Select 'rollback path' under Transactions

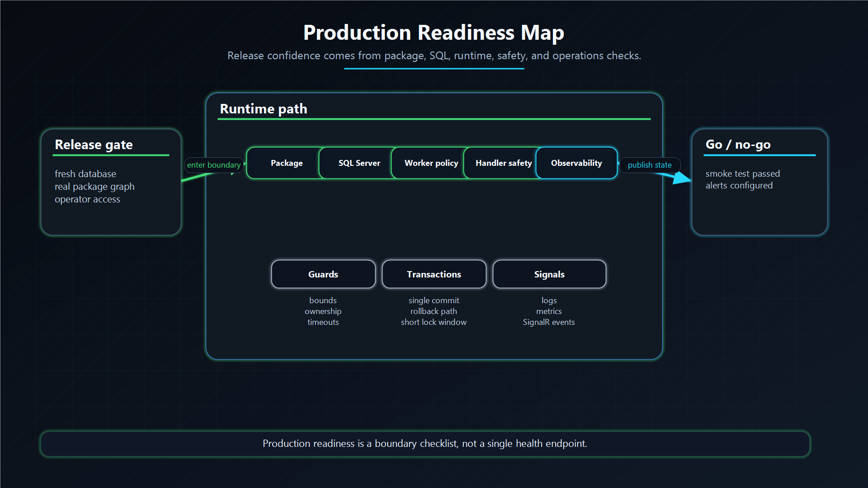(x=434, y=311)
